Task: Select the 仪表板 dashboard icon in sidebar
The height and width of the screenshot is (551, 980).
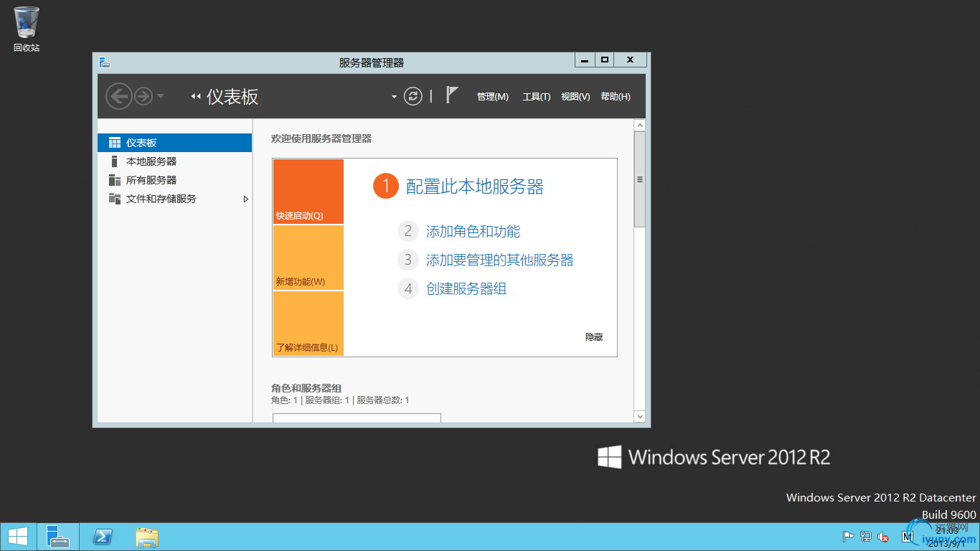Action: coord(115,143)
